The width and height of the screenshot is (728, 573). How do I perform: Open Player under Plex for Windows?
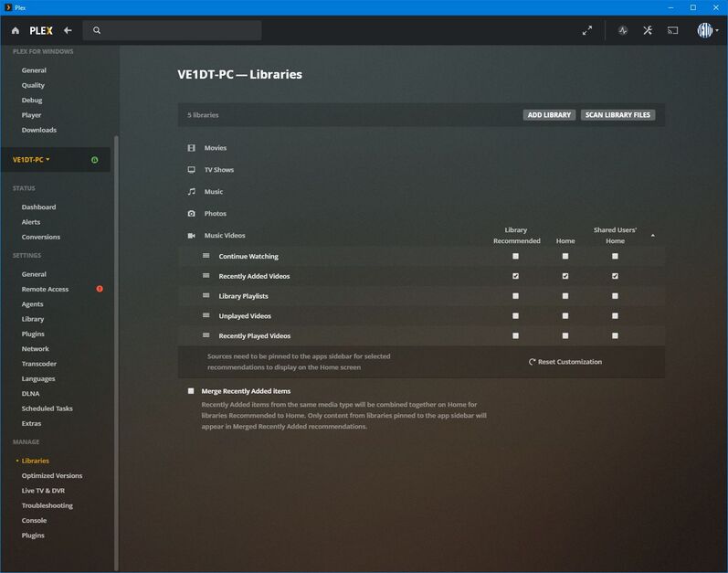pos(31,115)
